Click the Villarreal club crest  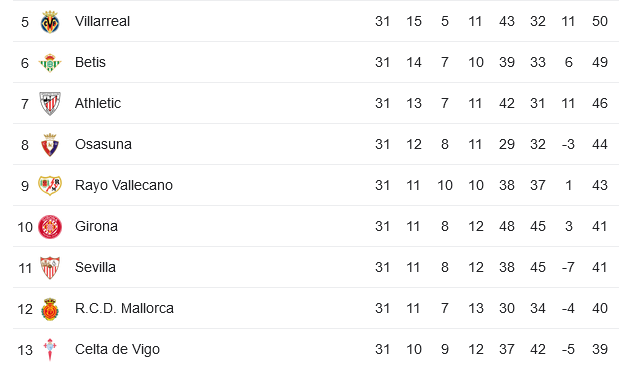pyautogui.click(x=50, y=22)
